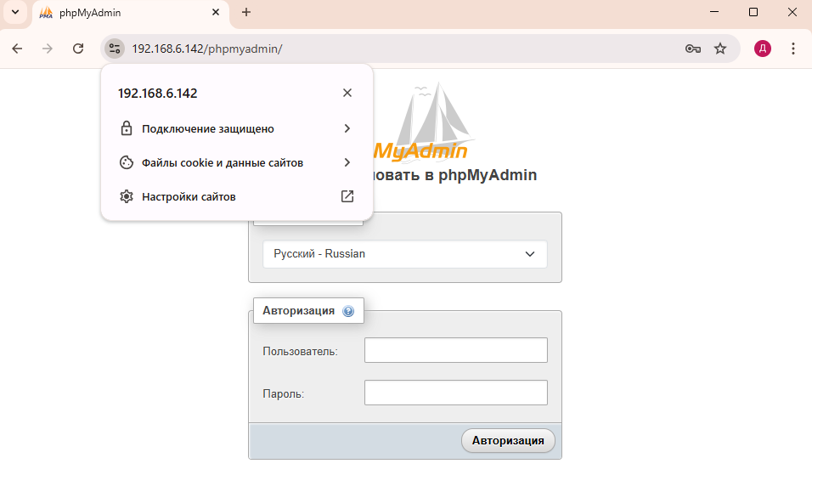Screen dimensions: 813x497
Task: Open the saved passwords key icon
Action: 693,49
